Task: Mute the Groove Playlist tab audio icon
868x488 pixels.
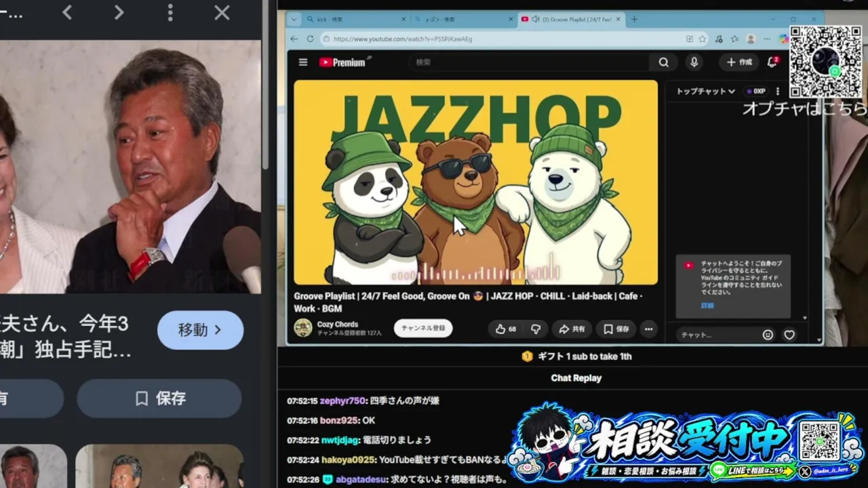Action: (536, 20)
